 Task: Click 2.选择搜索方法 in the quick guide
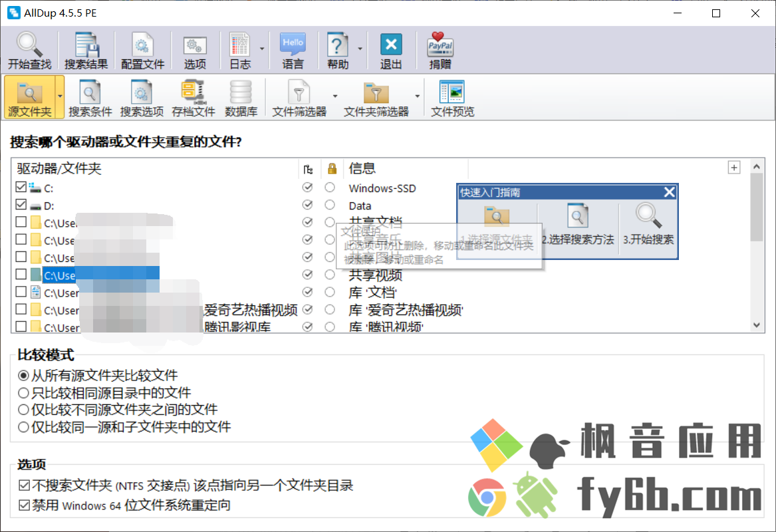578,225
